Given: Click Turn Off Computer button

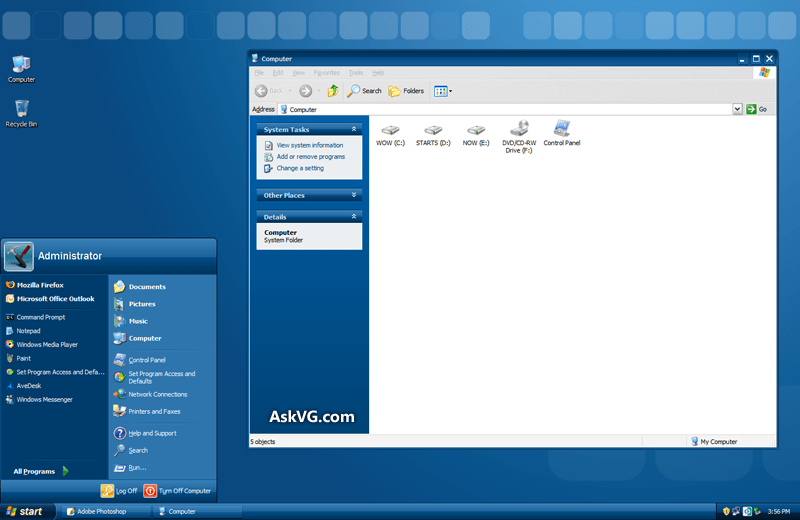Looking at the screenshot, I should [x=178, y=491].
